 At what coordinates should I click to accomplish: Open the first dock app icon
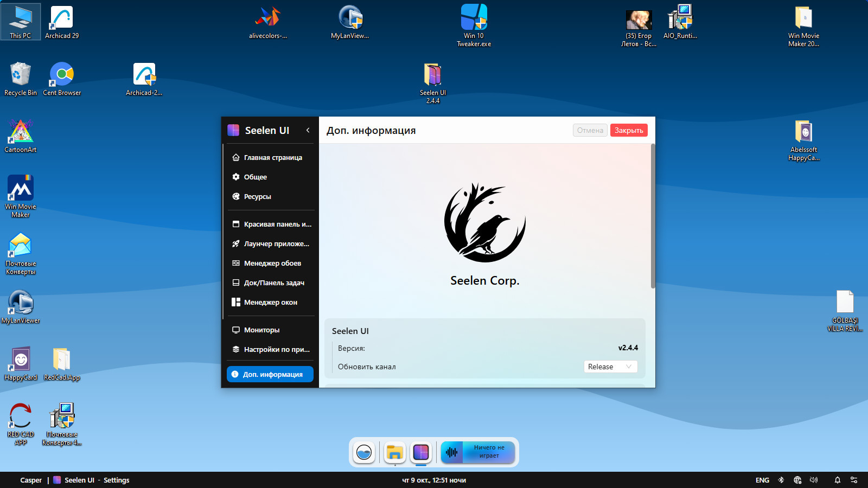click(364, 452)
